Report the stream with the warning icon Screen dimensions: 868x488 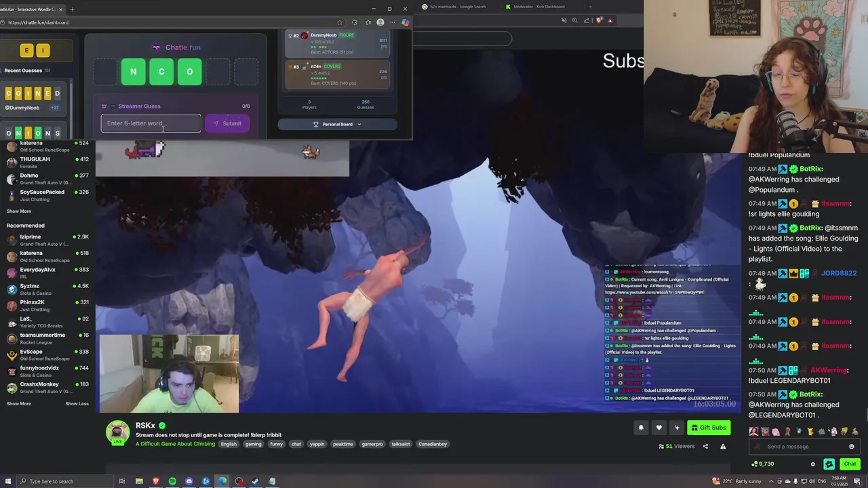[x=723, y=446]
